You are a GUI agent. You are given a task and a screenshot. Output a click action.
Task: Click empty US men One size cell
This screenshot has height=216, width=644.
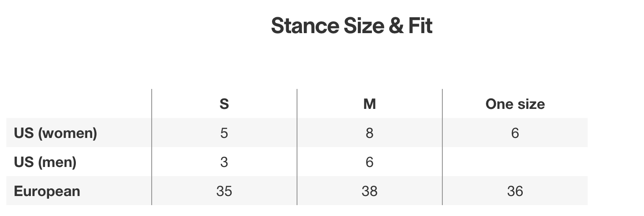515,162
